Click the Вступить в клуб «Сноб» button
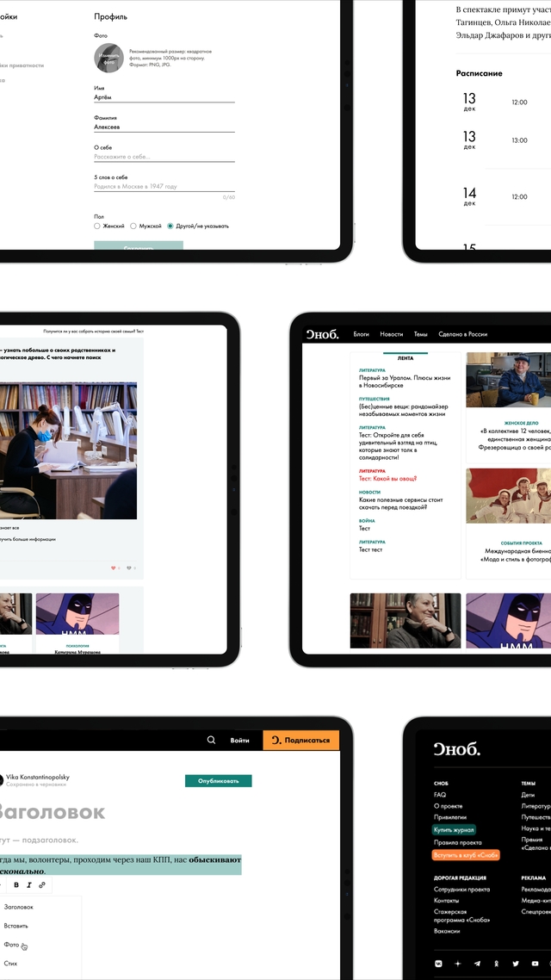This screenshot has height=980, width=551. 466,855
